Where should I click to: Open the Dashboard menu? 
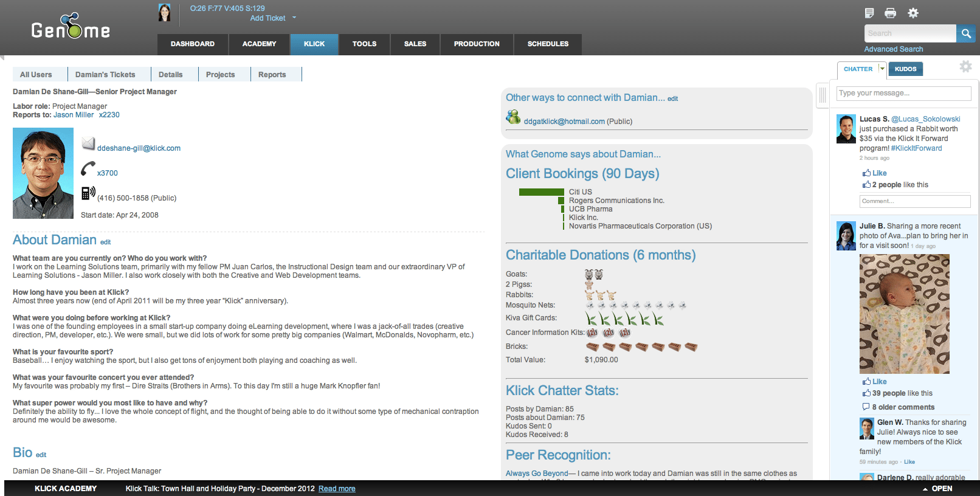point(193,44)
